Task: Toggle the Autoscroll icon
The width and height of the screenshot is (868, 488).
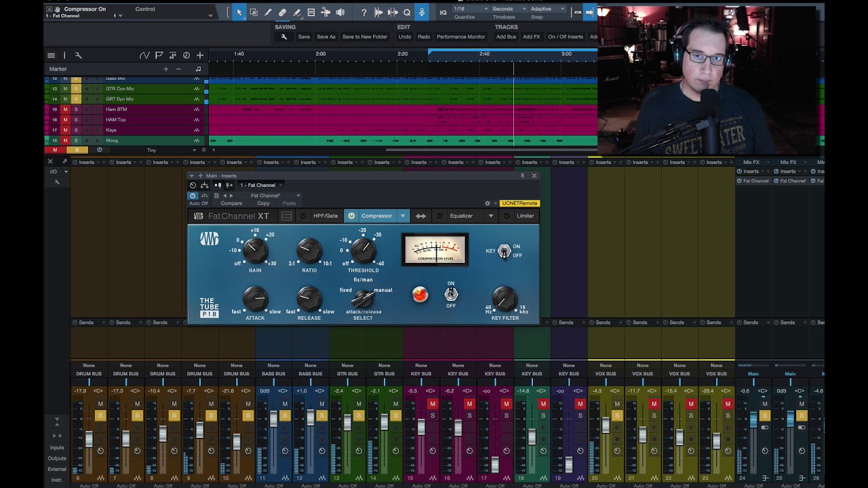Action: pyautogui.click(x=421, y=12)
